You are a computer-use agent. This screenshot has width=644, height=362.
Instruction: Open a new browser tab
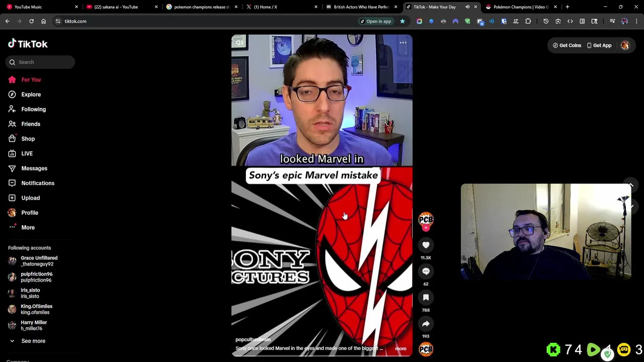click(568, 7)
